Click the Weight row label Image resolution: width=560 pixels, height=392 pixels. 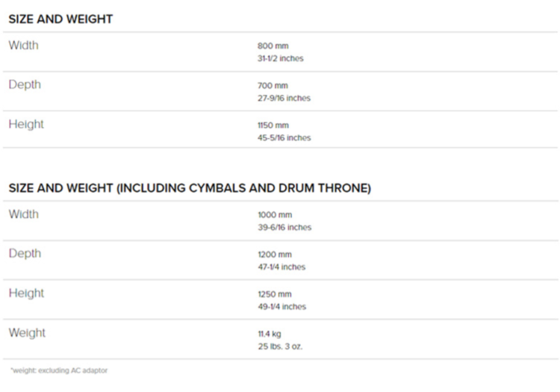click(27, 333)
